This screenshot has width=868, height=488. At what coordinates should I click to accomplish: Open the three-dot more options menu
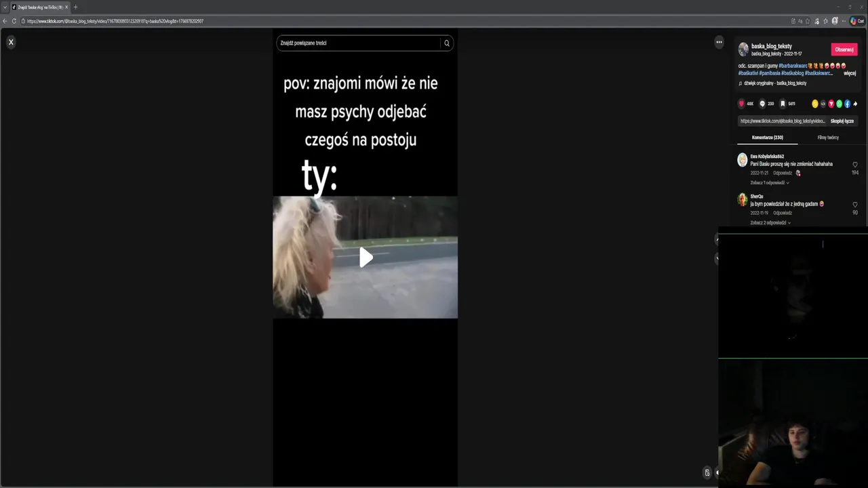tap(719, 42)
